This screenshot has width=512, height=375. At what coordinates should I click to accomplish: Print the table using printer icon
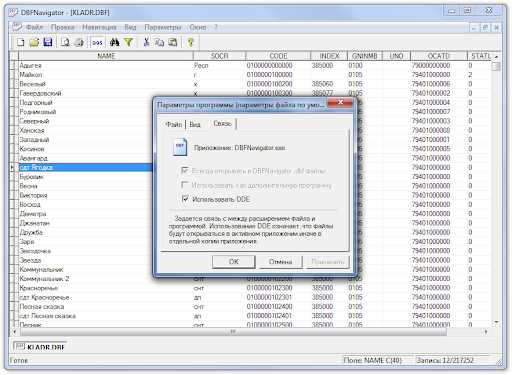[79, 42]
